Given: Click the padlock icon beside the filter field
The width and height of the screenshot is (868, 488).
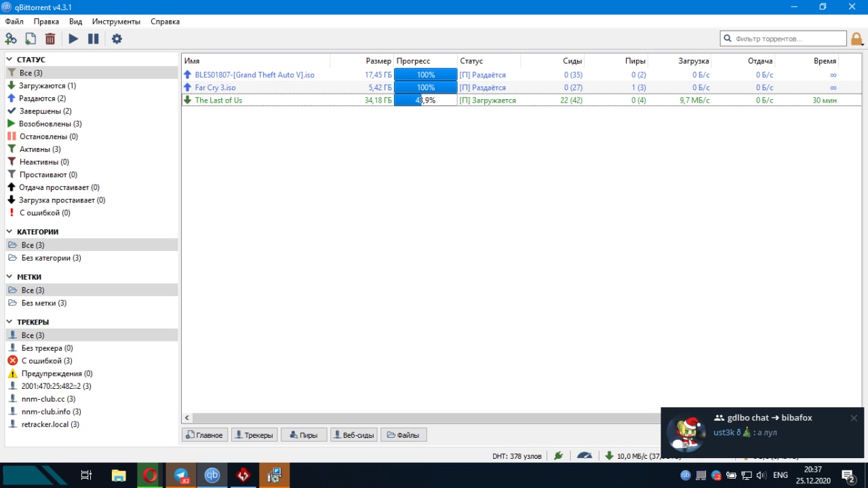Looking at the screenshot, I should [x=857, y=39].
